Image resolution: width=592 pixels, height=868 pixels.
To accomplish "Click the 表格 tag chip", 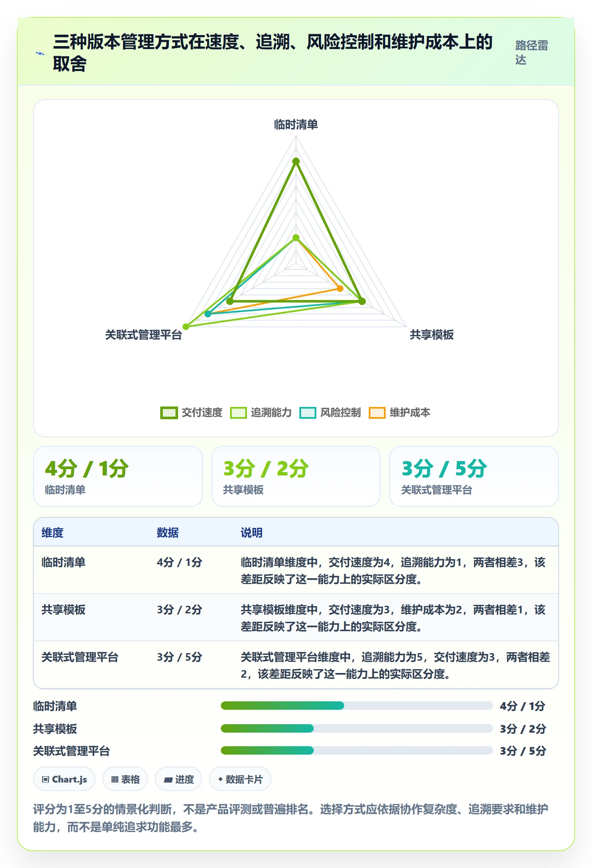I will click(125, 779).
